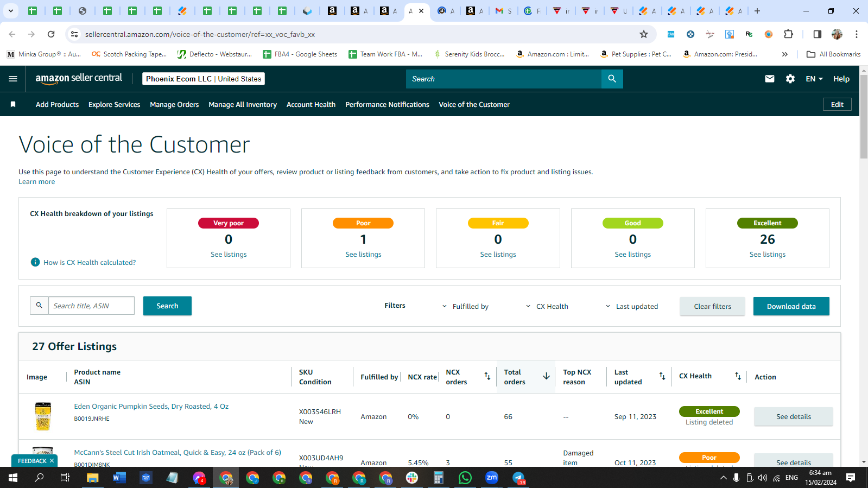This screenshot has height=488, width=868.
Task: Click the Search title, ASIN input field
Action: (91, 306)
